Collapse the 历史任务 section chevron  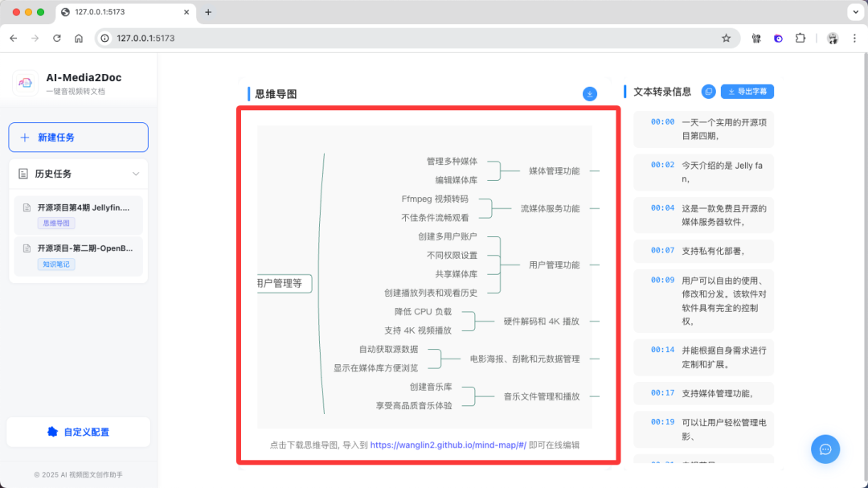[x=136, y=174]
